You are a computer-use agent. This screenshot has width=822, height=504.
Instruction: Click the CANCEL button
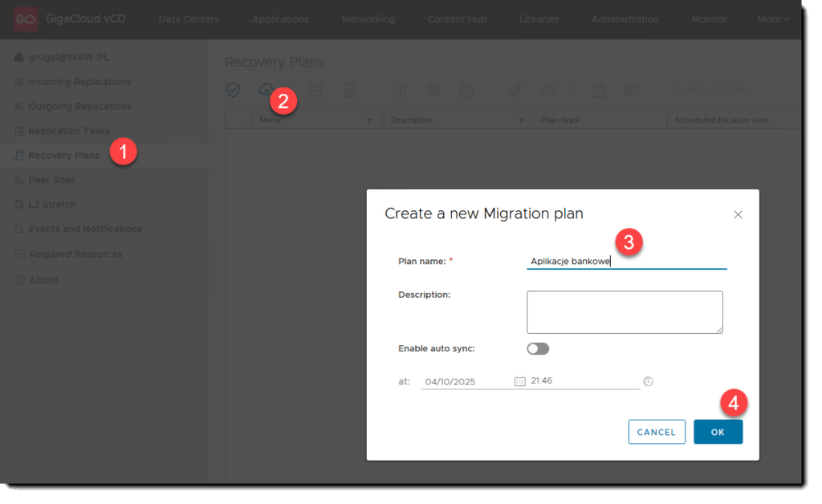[656, 432]
